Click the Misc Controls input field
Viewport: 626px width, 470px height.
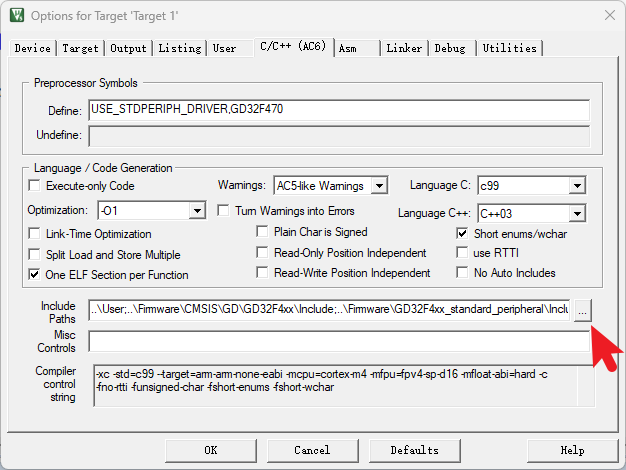339,341
